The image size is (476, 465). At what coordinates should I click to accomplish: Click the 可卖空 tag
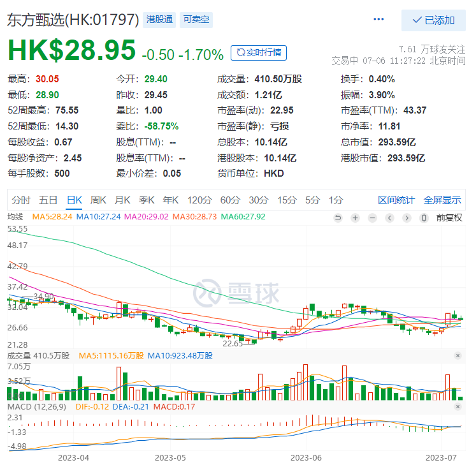(196, 20)
